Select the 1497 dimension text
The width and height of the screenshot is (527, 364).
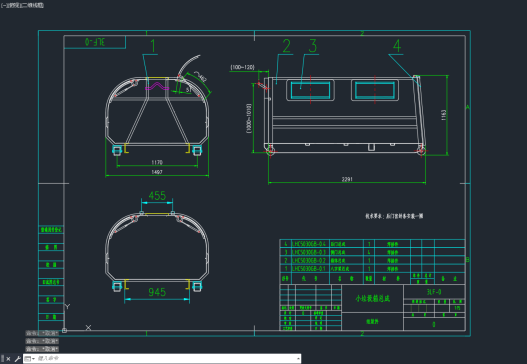click(157, 172)
